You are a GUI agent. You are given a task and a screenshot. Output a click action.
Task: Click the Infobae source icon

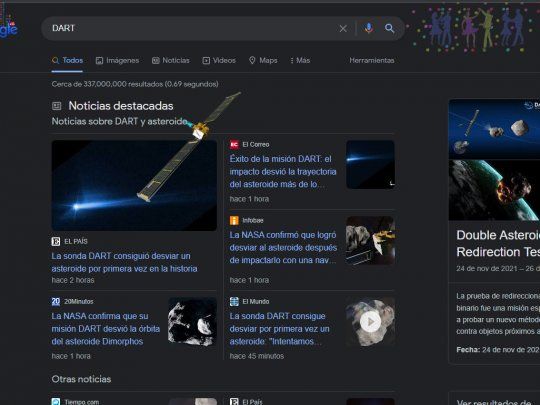tap(234, 220)
